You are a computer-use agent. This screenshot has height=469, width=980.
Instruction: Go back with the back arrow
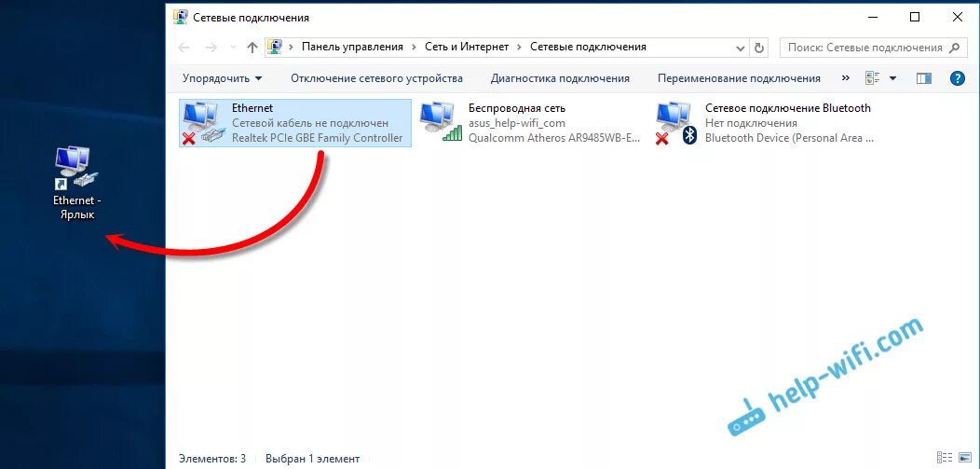[x=184, y=48]
